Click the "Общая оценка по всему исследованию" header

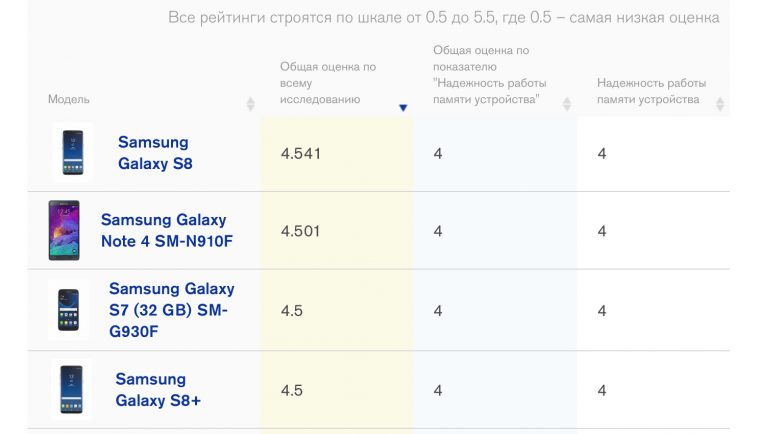328,83
